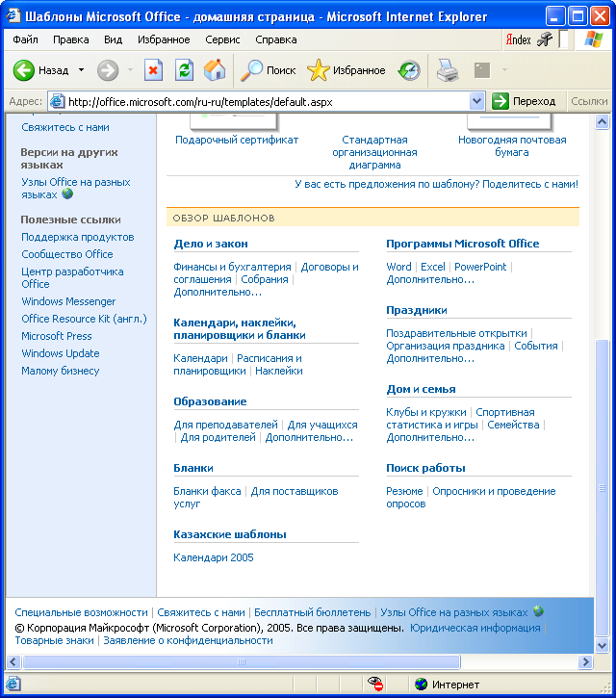Open the Forward history dropdown arrow
616x698 pixels.
[x=130, y=70]
